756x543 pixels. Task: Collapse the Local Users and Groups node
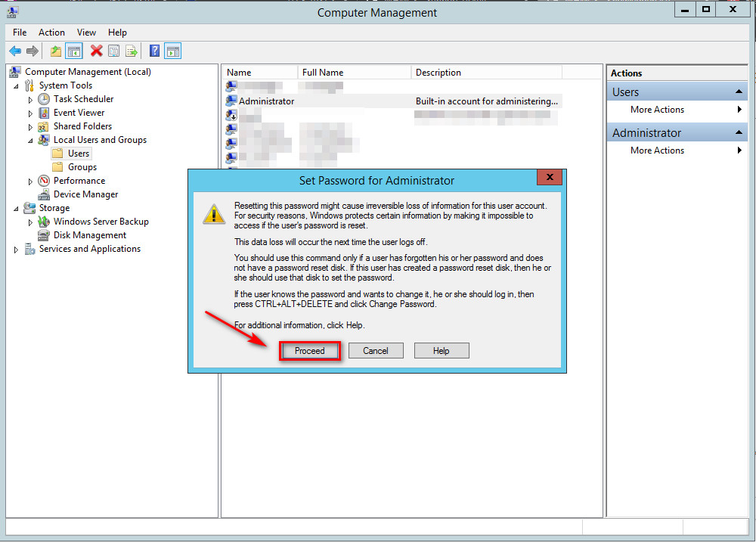tap(30, 141)
